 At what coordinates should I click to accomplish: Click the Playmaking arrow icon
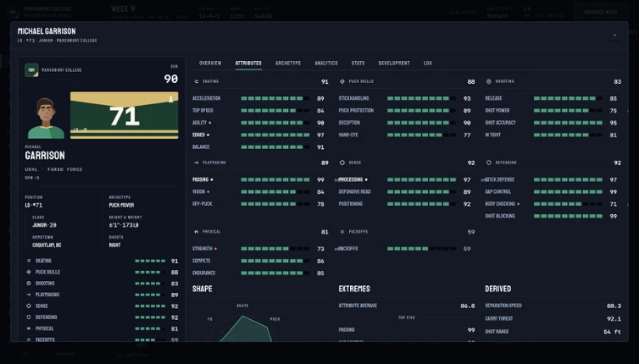pyautogui.click(x=197, y=163)
